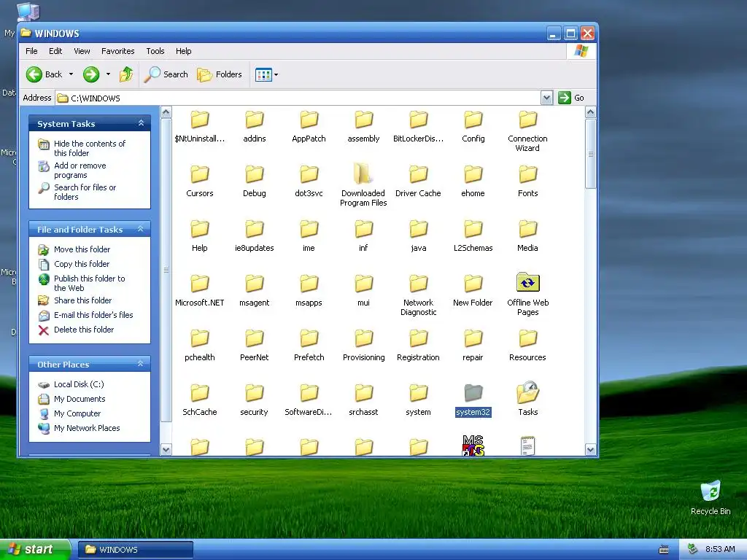This screenshot has width=747, height=560.
Task: Open the Forward button history dropdown
Action: pyautogui.click(x=108, y=74)
